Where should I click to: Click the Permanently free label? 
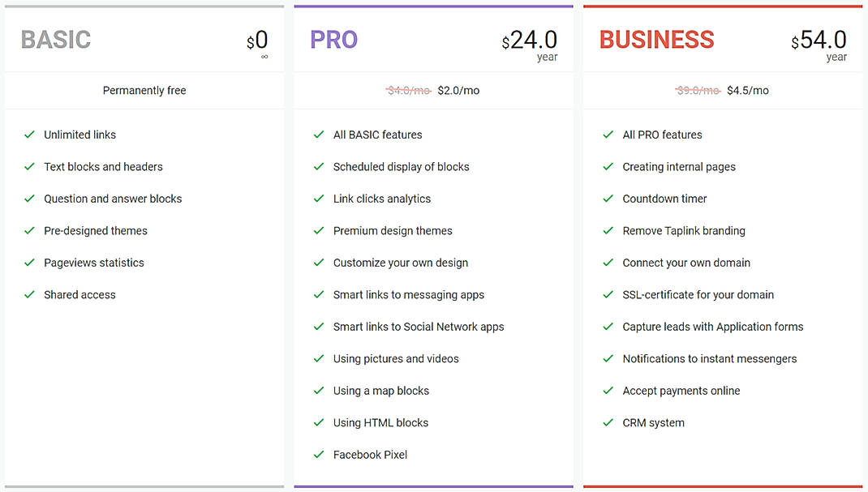(144, 90)
